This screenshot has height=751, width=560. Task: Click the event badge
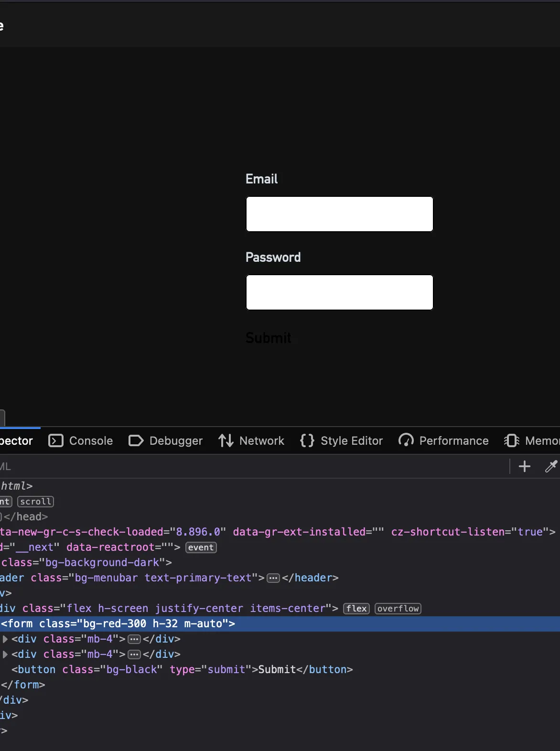tap(201, 547)
